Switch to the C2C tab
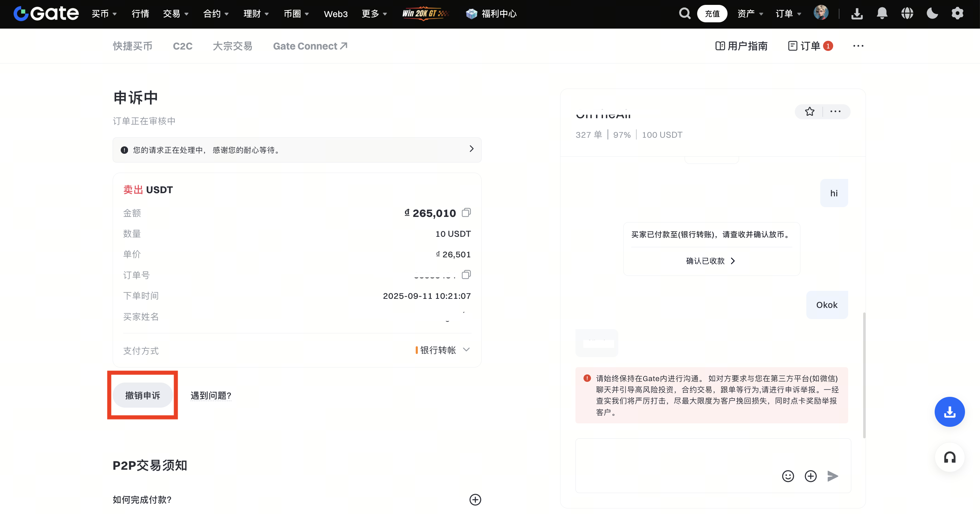Screen dimensions: 980x514 [x=183, y=46]
